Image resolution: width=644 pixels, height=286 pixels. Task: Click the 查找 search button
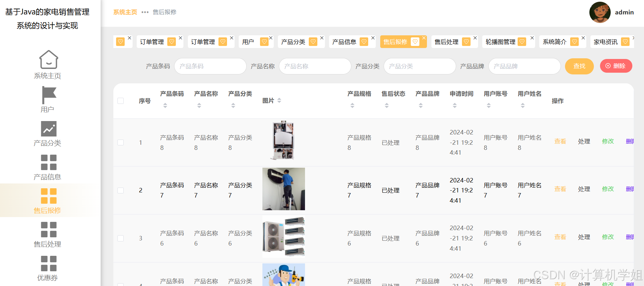coord(579,66)
